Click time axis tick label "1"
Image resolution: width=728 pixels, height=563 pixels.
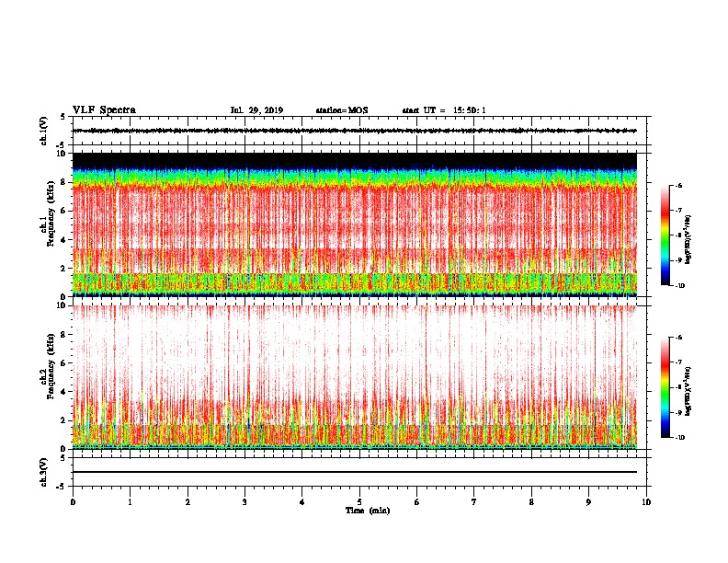click(130, 502)
